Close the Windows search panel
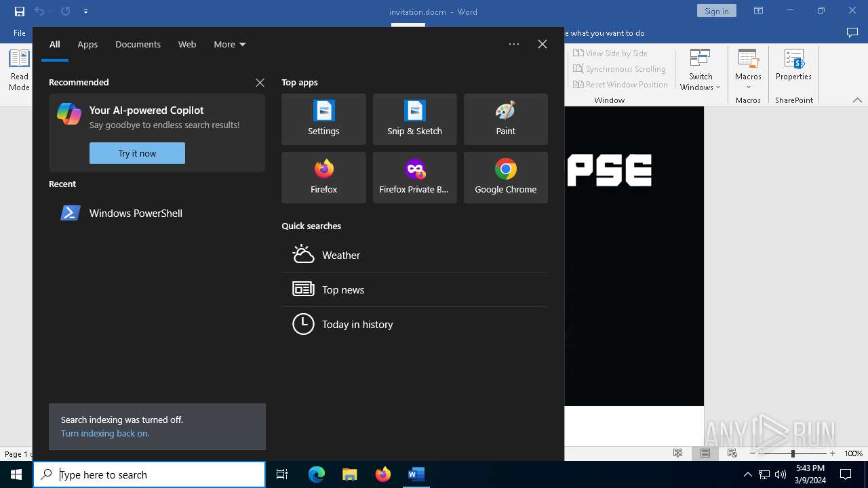The image size is (868, 488). coord(542,44)
